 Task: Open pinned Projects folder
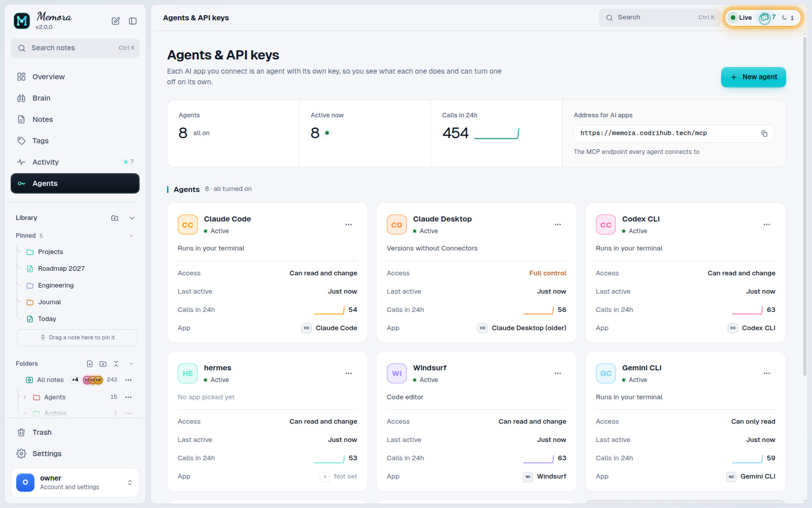click(x=51, y=252)
